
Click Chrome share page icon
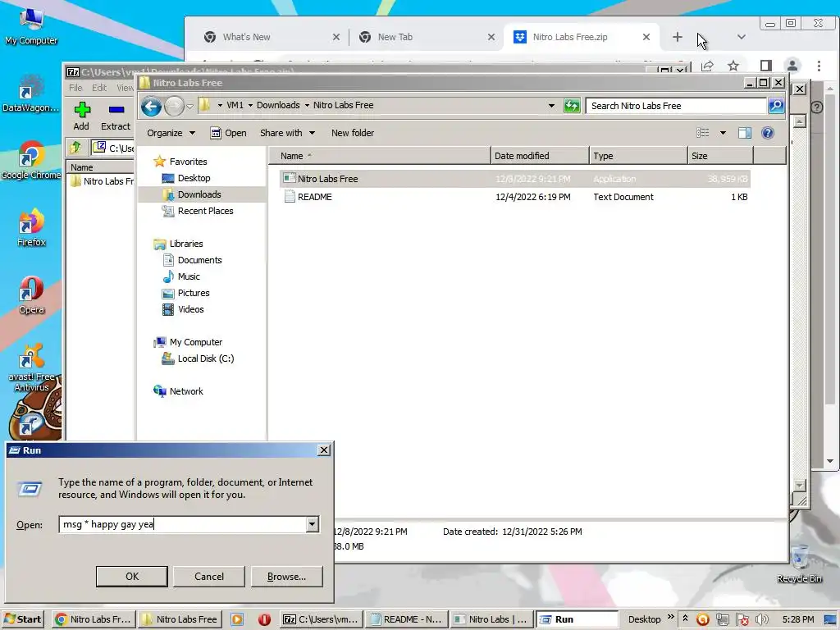click(x=707, y=66)
